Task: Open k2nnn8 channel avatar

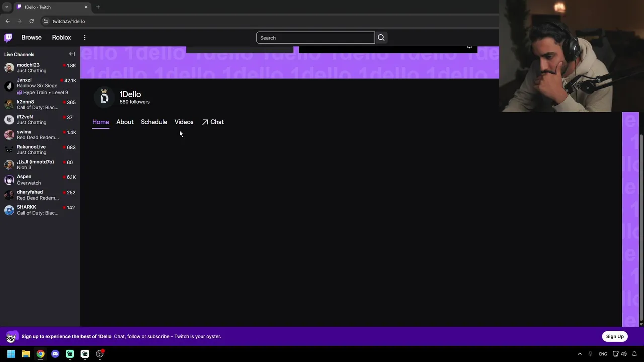Action: tap(9, 104)
